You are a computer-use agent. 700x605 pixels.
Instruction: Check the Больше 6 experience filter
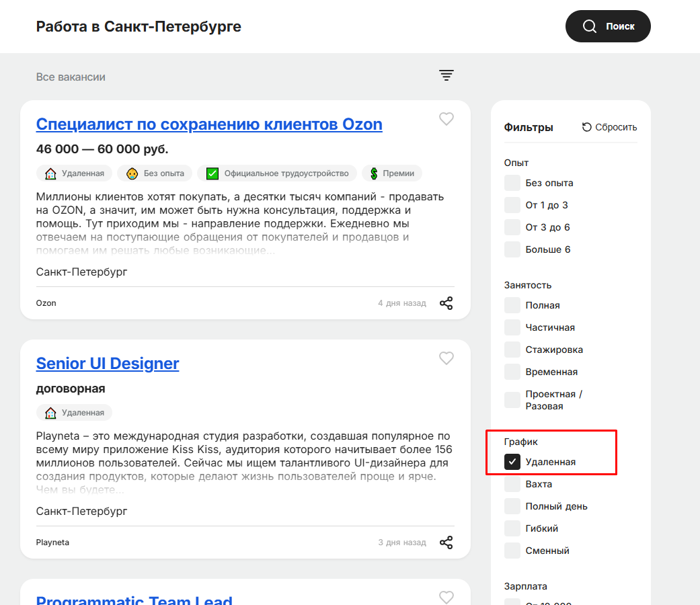[x=512, y=249]
